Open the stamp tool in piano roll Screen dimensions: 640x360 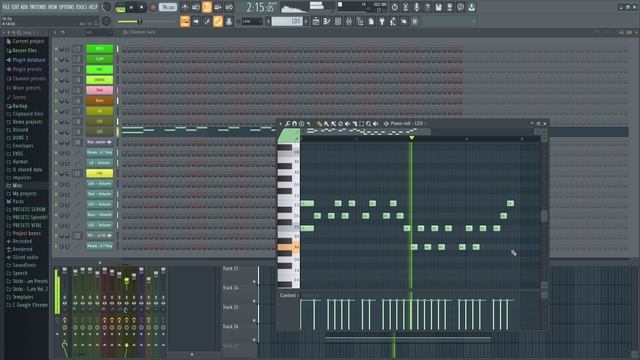pyautogui.click(x=301, y=124)
